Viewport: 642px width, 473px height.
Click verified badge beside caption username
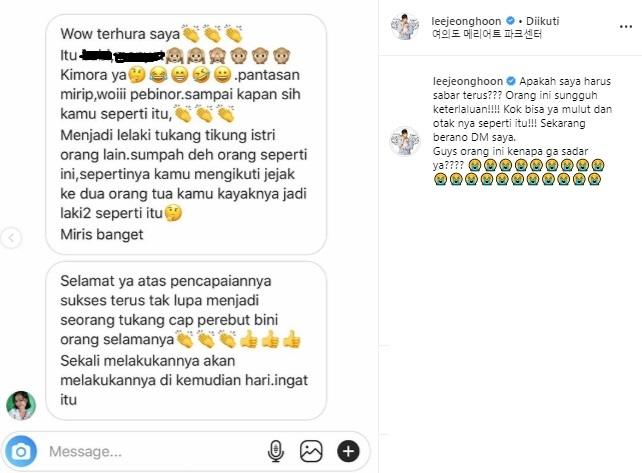[x=511, y=81]
